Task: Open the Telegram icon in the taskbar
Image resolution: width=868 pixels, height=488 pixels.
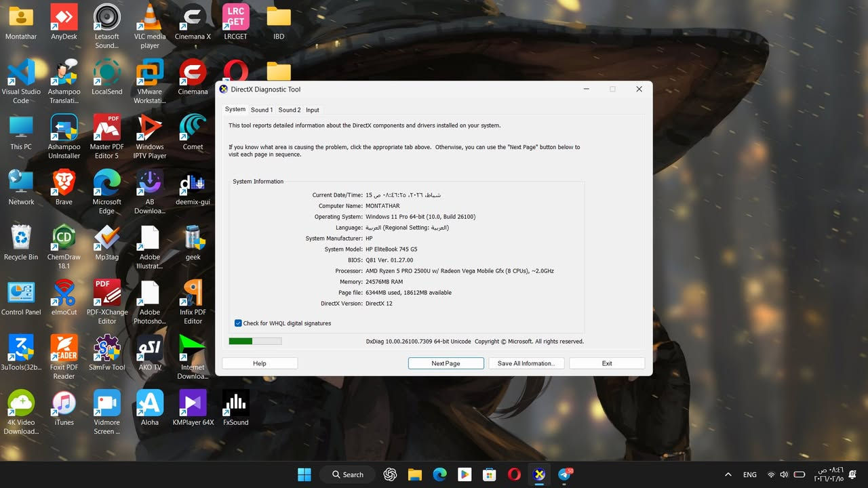Action: tap(564, 474)
